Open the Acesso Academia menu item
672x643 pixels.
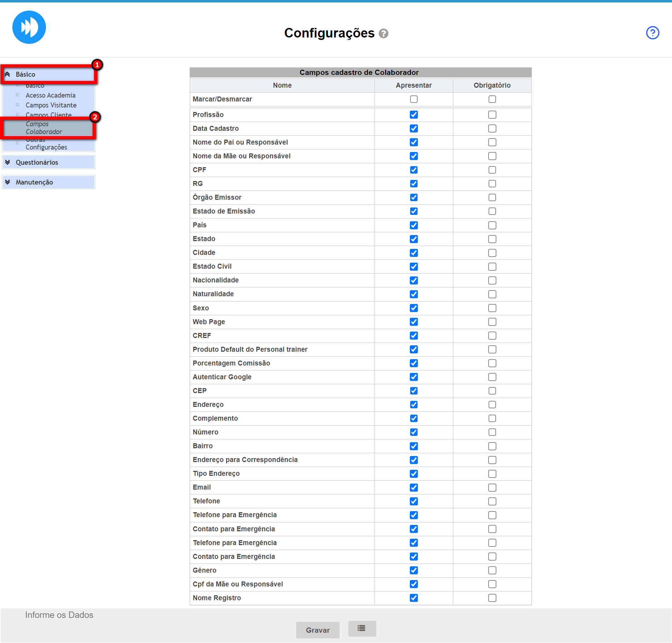[51, 95]
